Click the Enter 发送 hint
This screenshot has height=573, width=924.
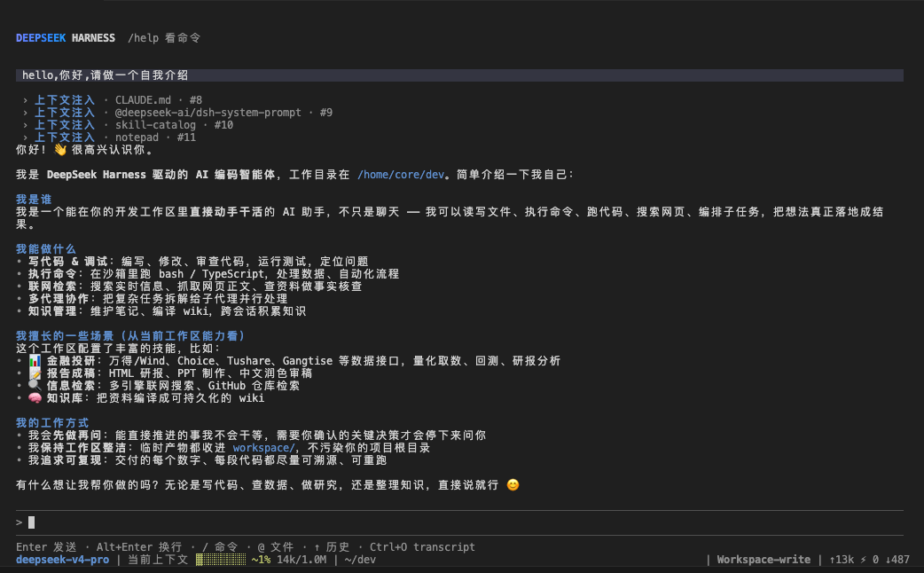pyautogui.click(x=46, y=547)
